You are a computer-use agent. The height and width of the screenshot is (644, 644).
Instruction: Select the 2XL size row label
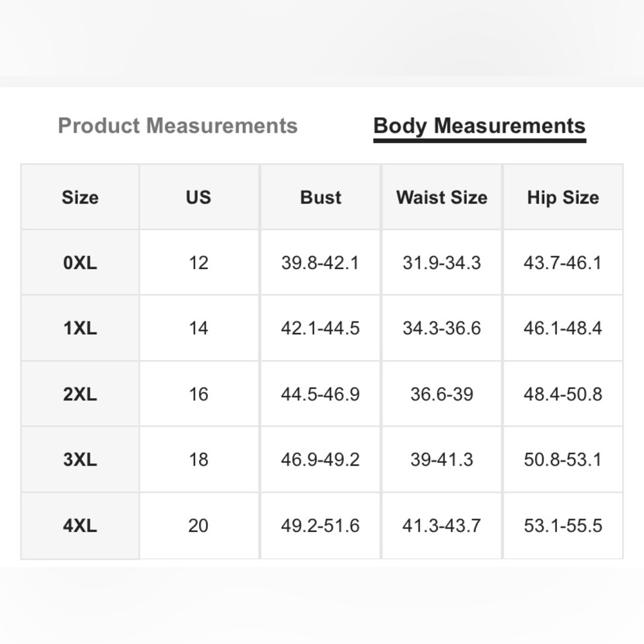coord(80,394)
